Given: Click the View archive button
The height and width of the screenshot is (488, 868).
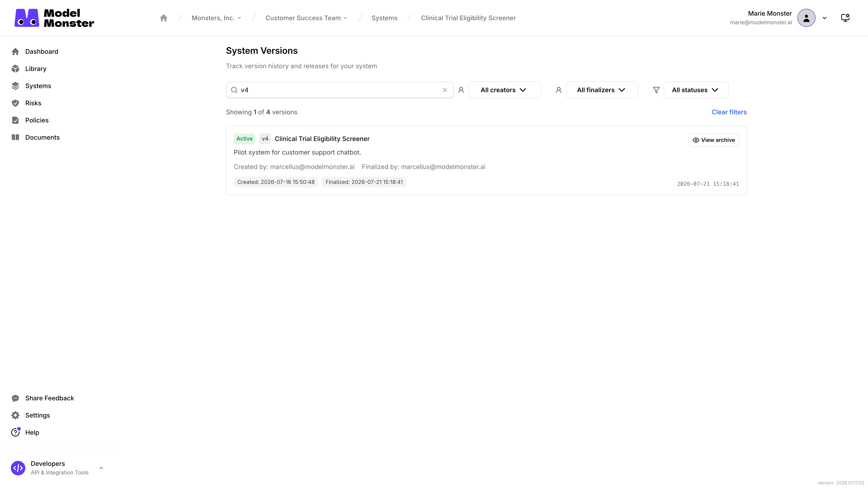Looking at the screenshot, I should [x=714, y=140].
